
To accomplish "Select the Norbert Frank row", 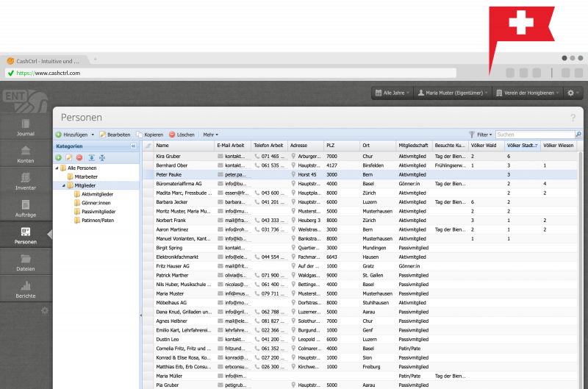I will coord(359,221).
